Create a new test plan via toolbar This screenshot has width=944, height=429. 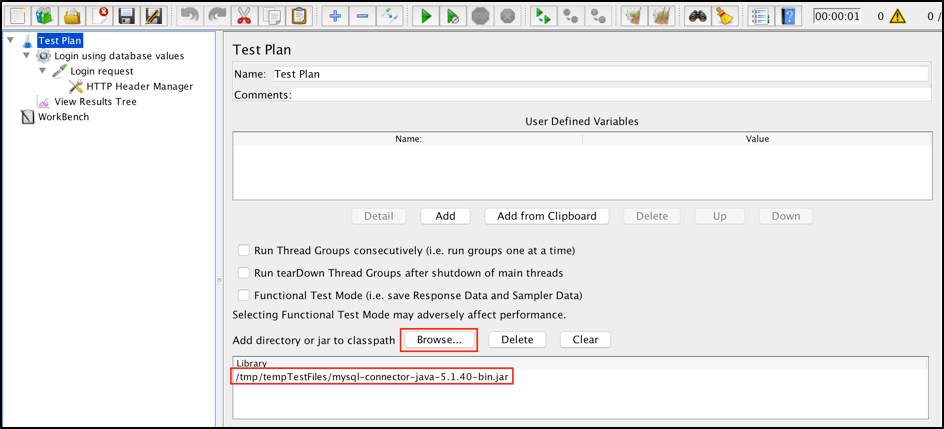(x=18, y=16)
